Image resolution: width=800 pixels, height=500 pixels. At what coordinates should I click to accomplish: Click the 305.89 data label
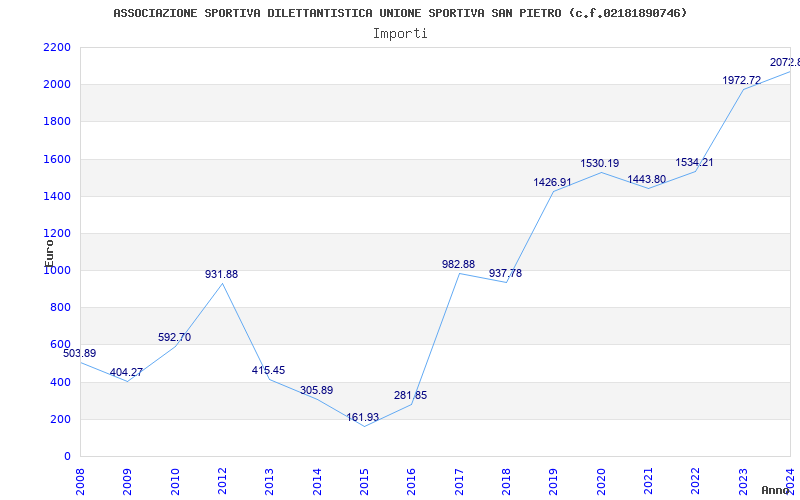click(316, 390)
